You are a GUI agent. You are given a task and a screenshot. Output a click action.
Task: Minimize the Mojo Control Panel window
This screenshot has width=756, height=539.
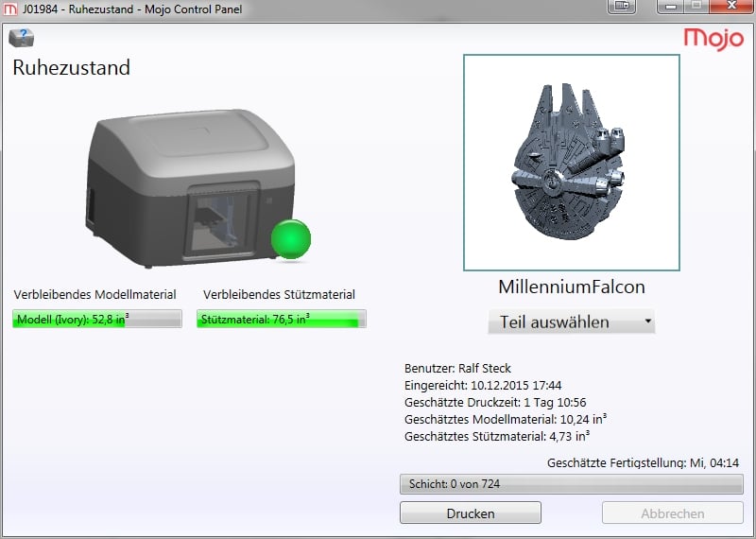[x=671, y=7]
